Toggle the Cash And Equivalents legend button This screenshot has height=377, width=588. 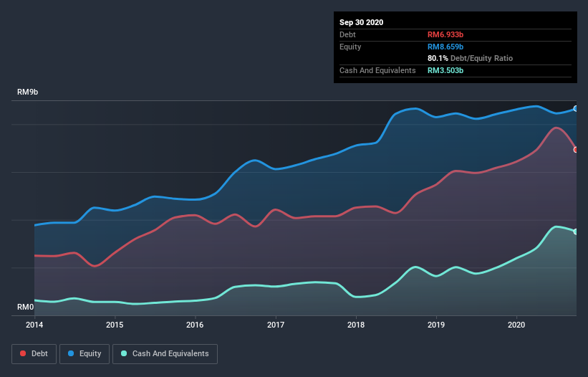click(165, 354)
